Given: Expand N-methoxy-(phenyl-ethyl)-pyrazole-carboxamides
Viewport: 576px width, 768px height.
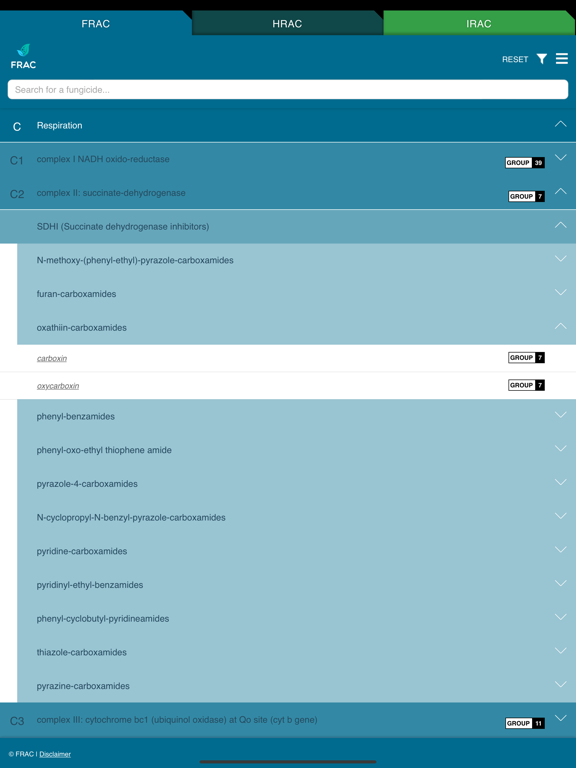Looking at the screenshot, I should click(x=560, y=259).
